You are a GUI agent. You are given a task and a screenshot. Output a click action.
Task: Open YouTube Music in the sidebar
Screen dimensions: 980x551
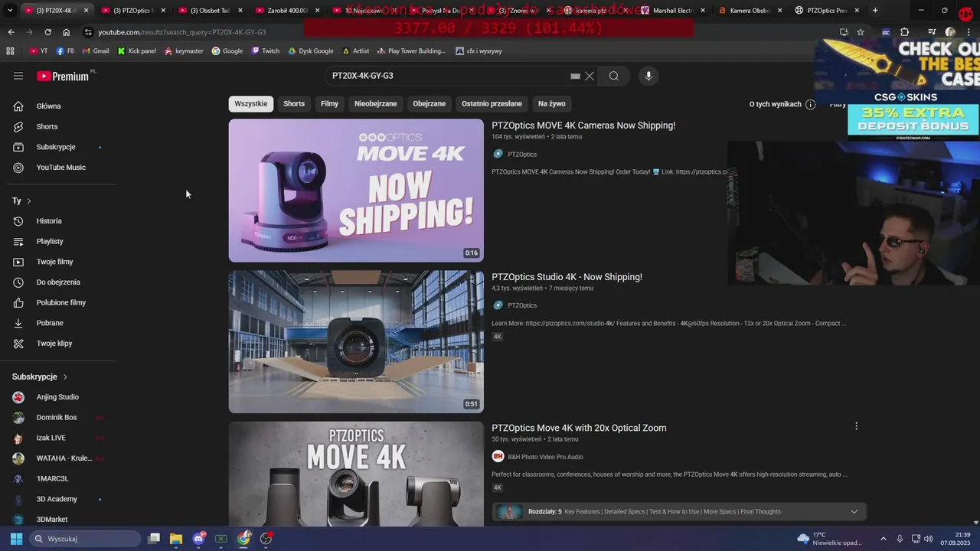pyautogui.click(x=61, y=168)
